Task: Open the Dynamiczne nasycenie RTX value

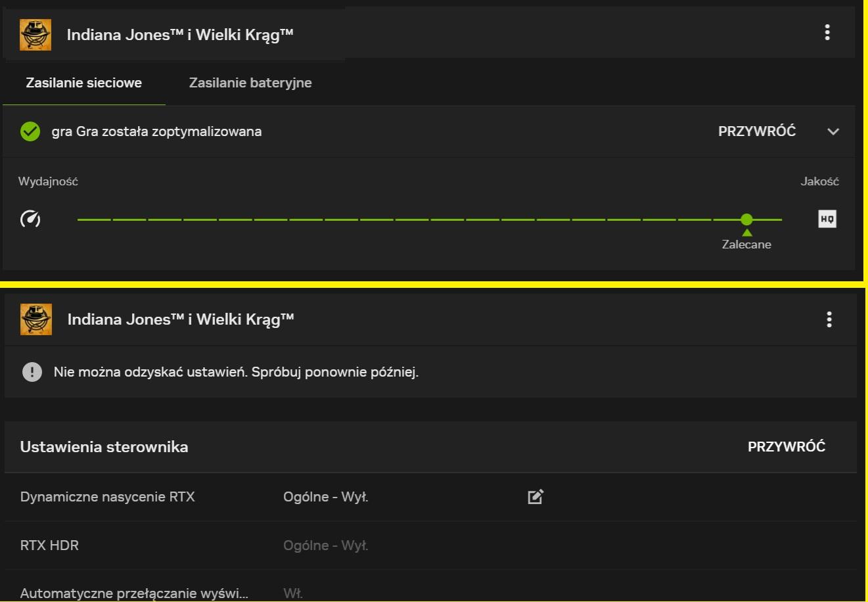Action: [325, 497]
